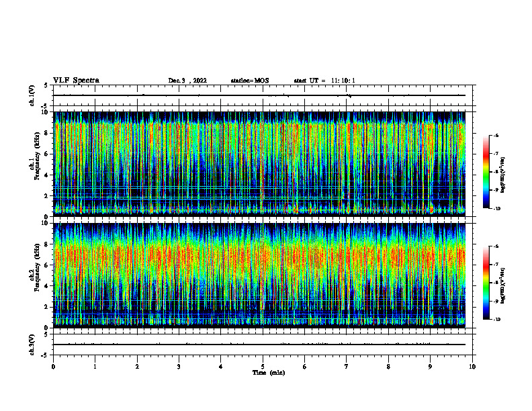Select the ch.1 "Frequency (kHz)" axis label

tap(37, 155)
